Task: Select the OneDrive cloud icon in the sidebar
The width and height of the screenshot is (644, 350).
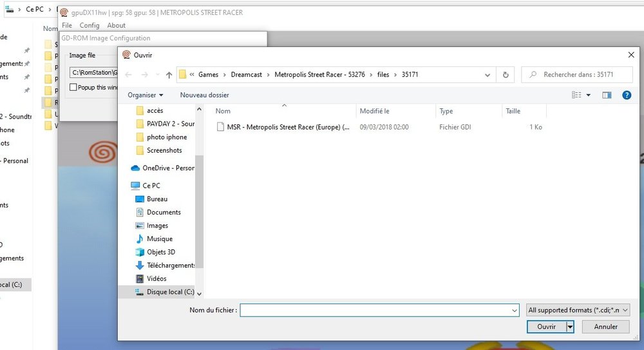Action: pyautogui.click(x=135, y=168)
